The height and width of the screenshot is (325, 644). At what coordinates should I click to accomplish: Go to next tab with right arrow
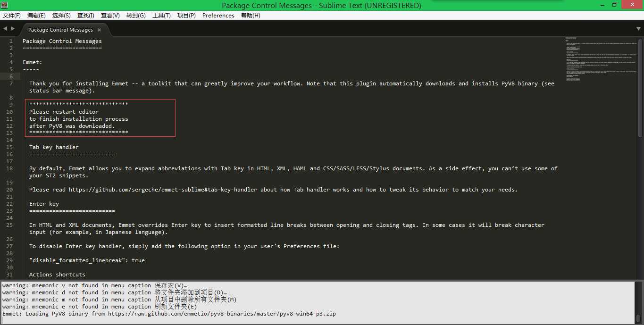13,29
